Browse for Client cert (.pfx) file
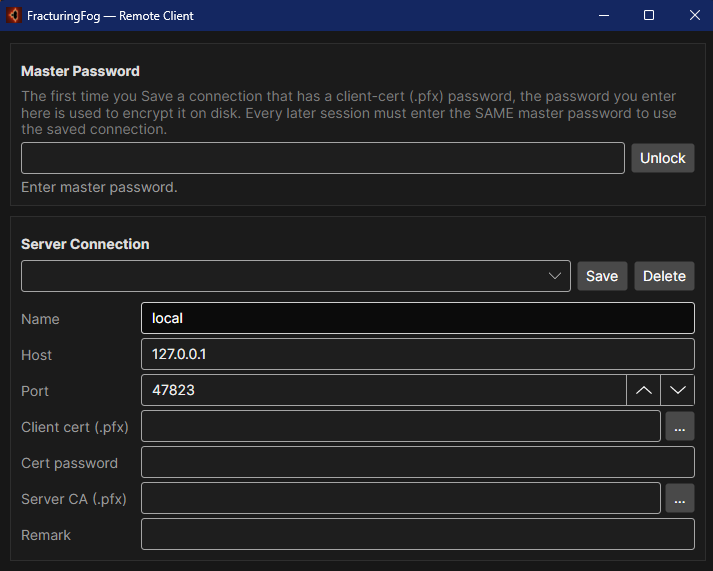 pyautogui.click(x=680, y=426)
